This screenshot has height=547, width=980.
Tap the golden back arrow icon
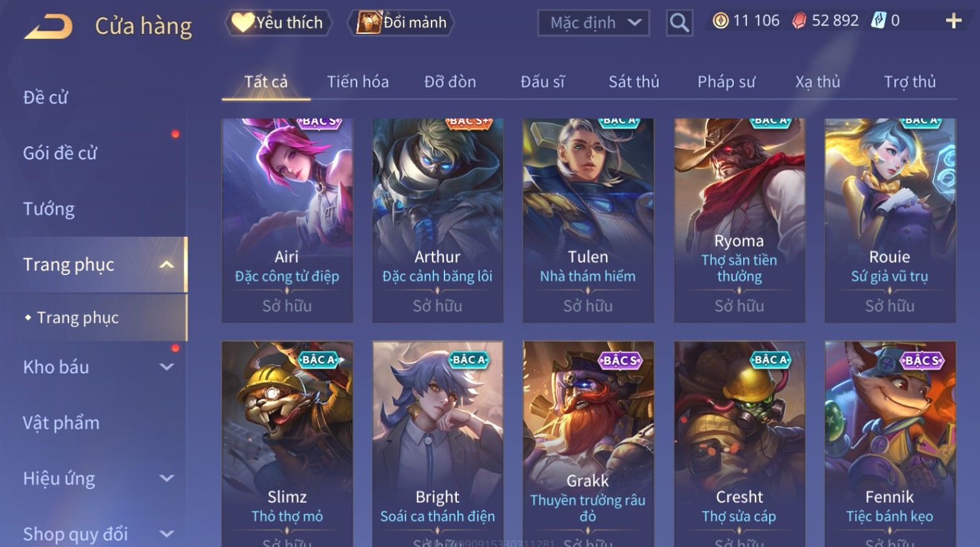pyautogui.click(x=49, y=27)
